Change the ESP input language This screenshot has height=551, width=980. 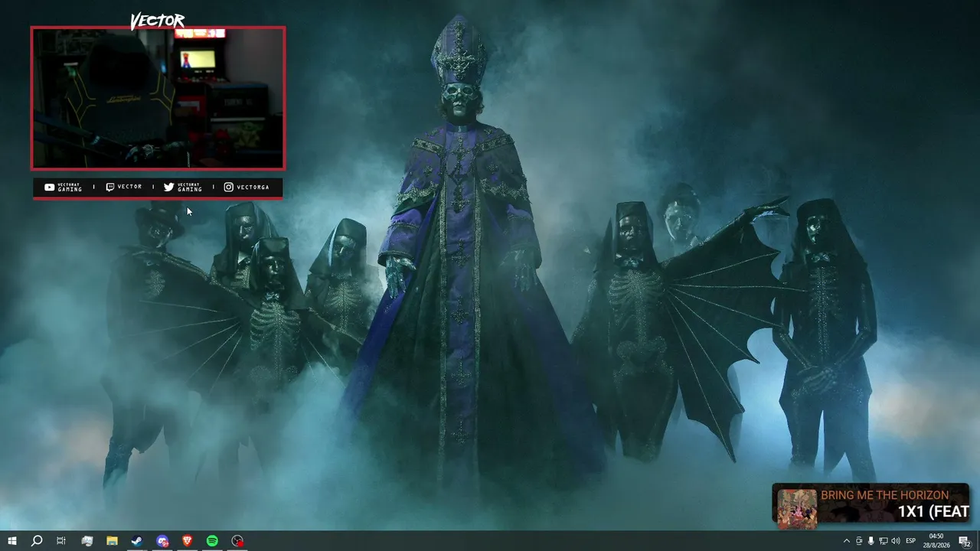pyautogui.click(x=911, y=541)
